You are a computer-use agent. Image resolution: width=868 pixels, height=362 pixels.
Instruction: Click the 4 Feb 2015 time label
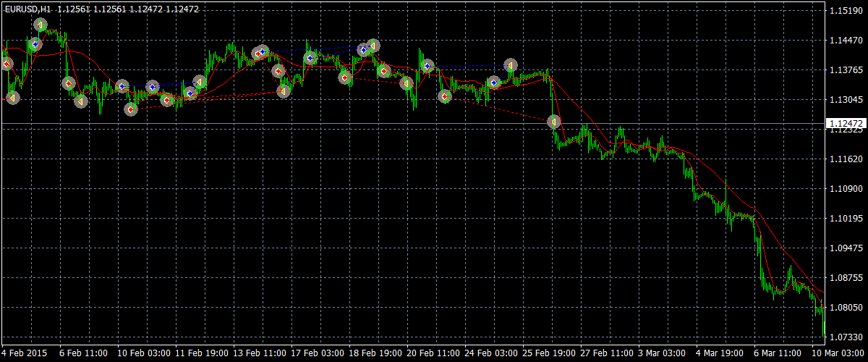point(23,353)
